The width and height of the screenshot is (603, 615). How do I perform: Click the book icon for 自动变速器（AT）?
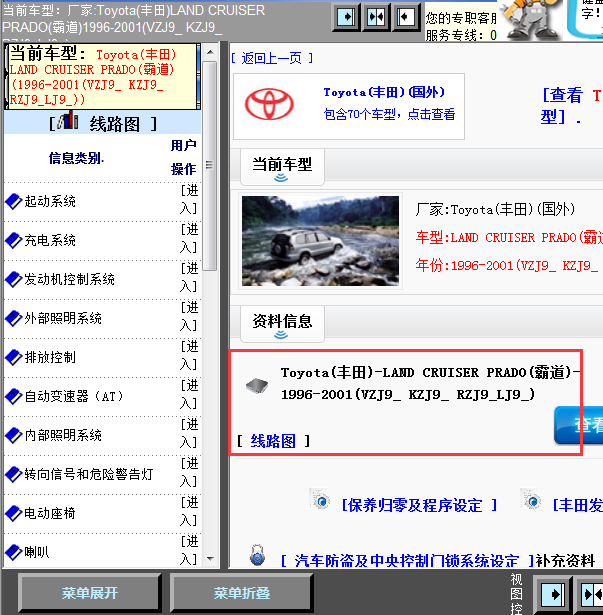13,396
